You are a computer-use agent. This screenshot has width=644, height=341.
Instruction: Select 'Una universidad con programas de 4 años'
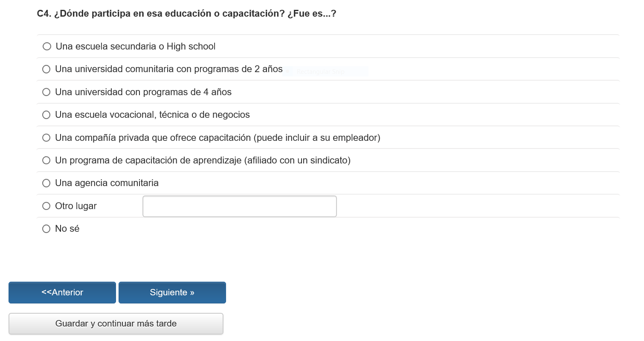[x=46, y=92]
